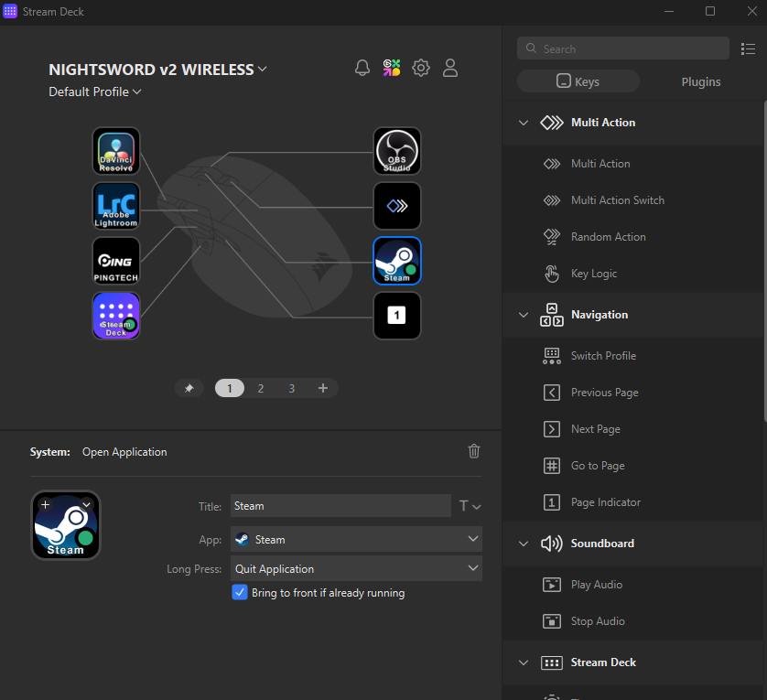Collapse the Stream Deck category
This screenshot has height=700, width=767.
[x=524, y=662]
